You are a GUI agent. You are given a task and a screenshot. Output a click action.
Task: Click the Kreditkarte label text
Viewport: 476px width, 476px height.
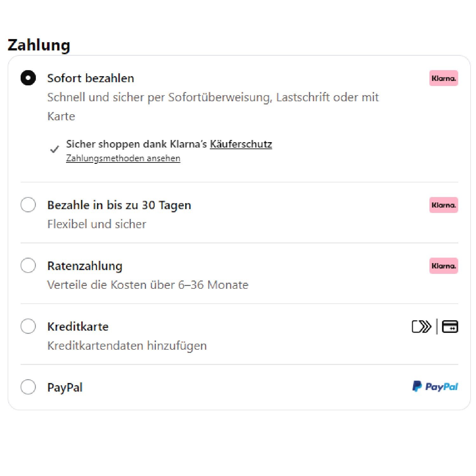78,327
